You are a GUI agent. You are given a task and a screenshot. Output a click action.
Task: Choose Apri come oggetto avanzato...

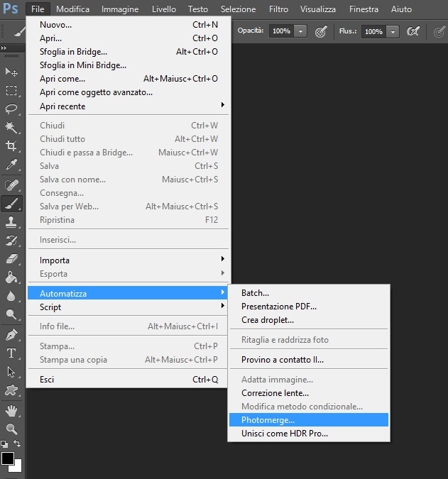pos(129,92)
